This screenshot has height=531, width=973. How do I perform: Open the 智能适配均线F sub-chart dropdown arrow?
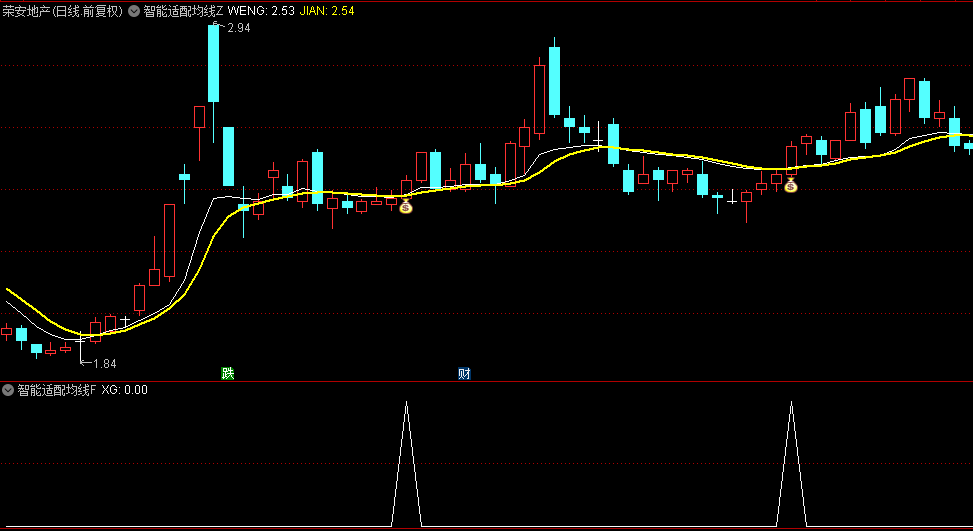[x=8, y=390]
